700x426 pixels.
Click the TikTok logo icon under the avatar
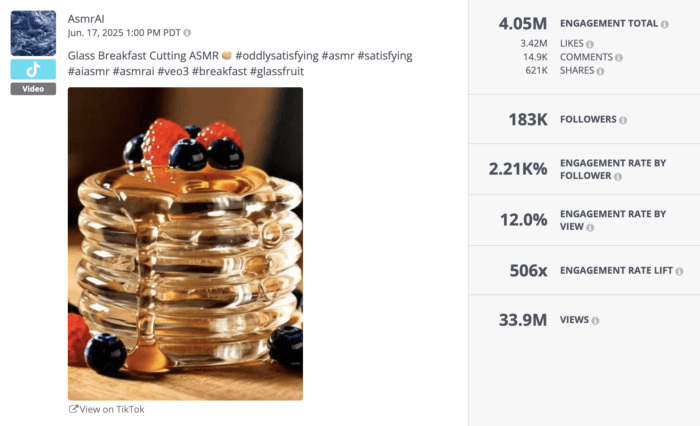(33, 69)
